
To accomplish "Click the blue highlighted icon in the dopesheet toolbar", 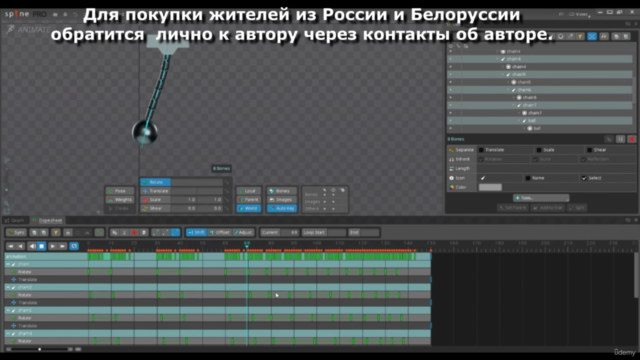I will (175, 233).
